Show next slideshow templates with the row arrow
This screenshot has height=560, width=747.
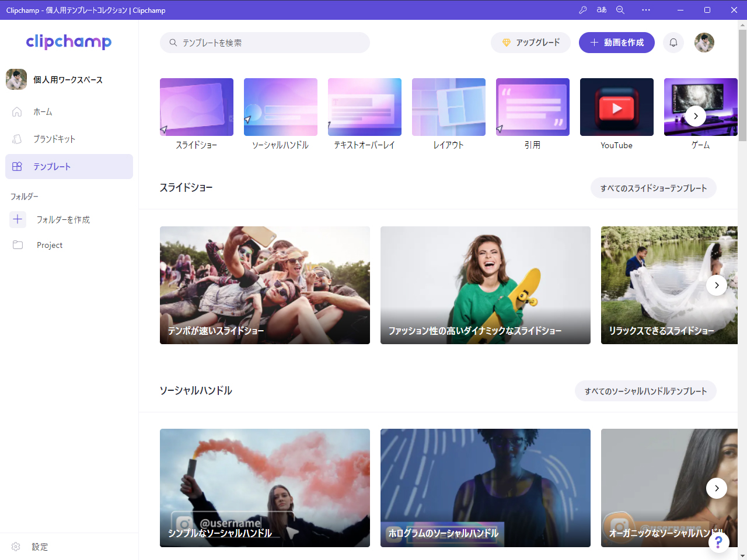coord(717,285)
